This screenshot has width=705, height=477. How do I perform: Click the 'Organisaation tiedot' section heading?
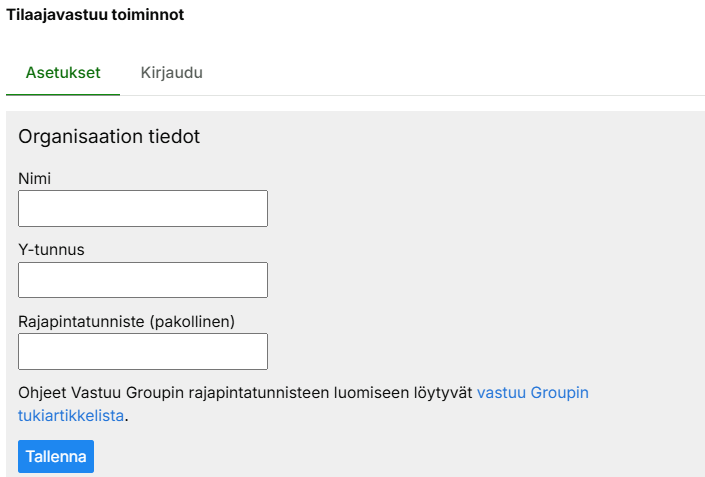tap(109, 137)
